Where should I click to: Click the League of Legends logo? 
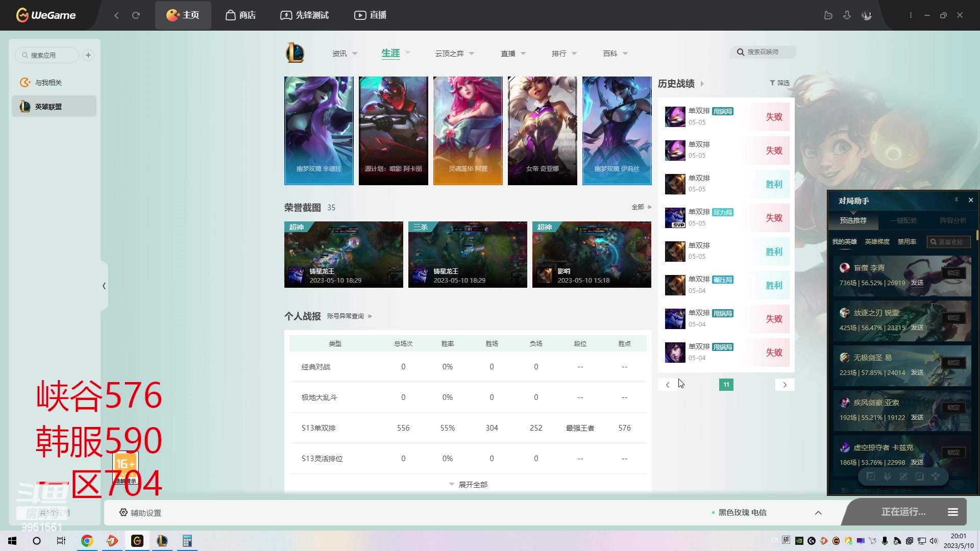[295, 53]
